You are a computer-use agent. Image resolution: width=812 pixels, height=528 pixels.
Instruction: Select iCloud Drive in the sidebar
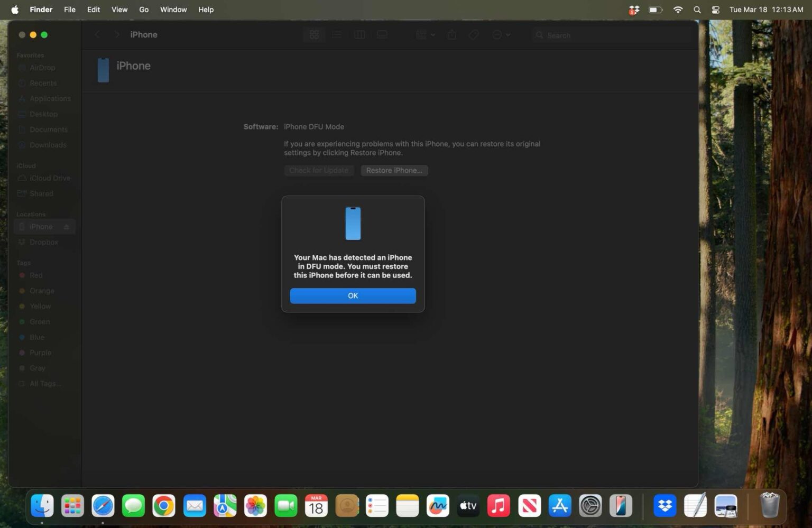(50, 178)
